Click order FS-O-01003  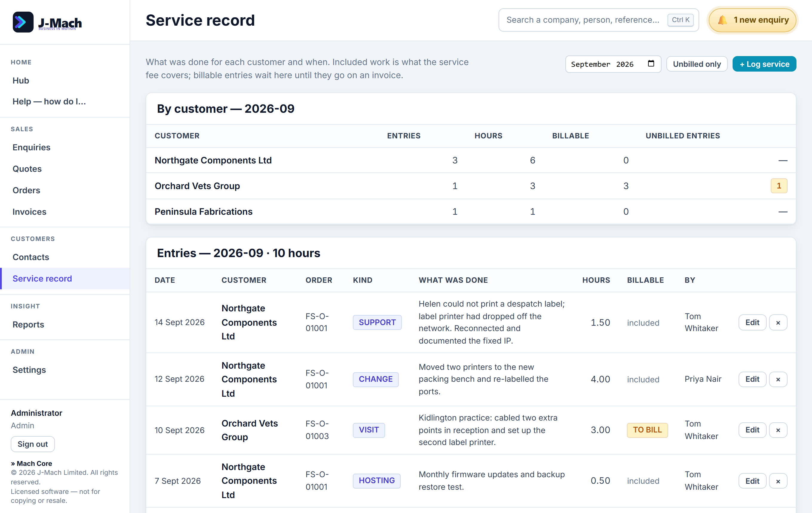(317, 430)
